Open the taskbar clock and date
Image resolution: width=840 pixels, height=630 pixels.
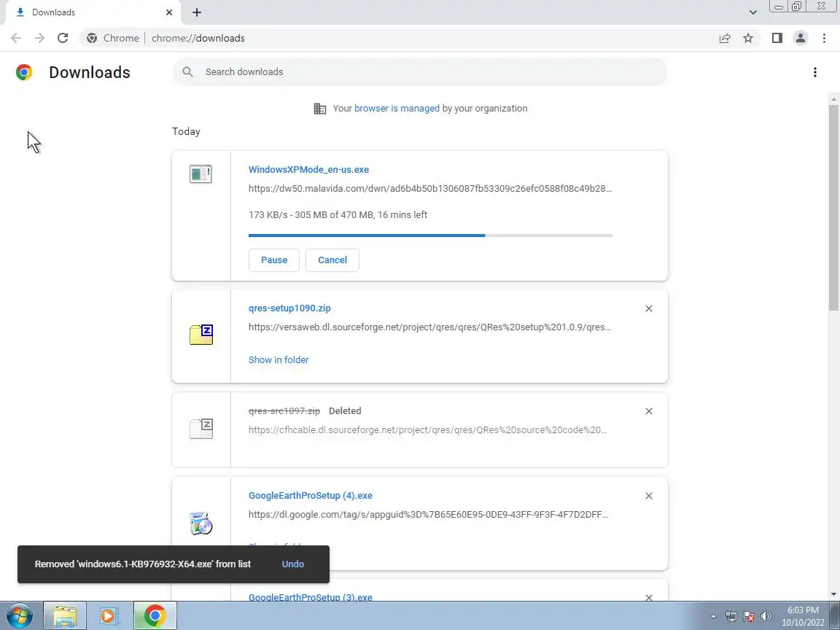[803, 616]
